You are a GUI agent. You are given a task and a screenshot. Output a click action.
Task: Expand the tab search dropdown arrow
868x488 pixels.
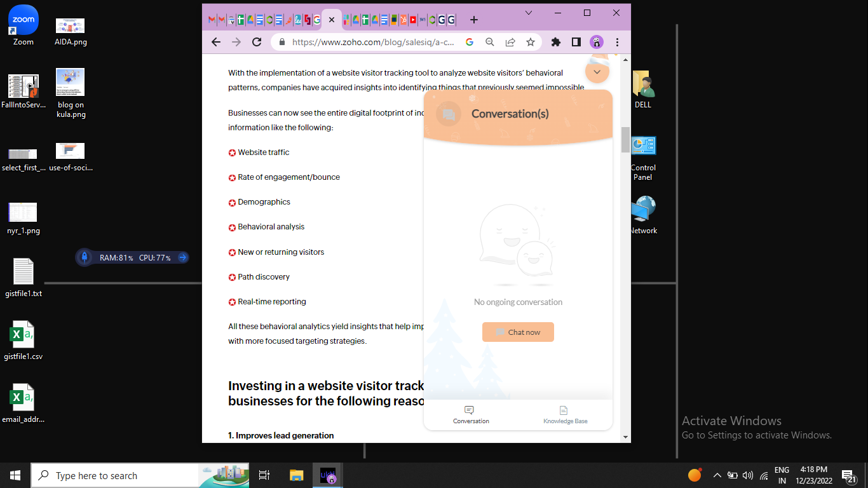(x=529, y=12)
